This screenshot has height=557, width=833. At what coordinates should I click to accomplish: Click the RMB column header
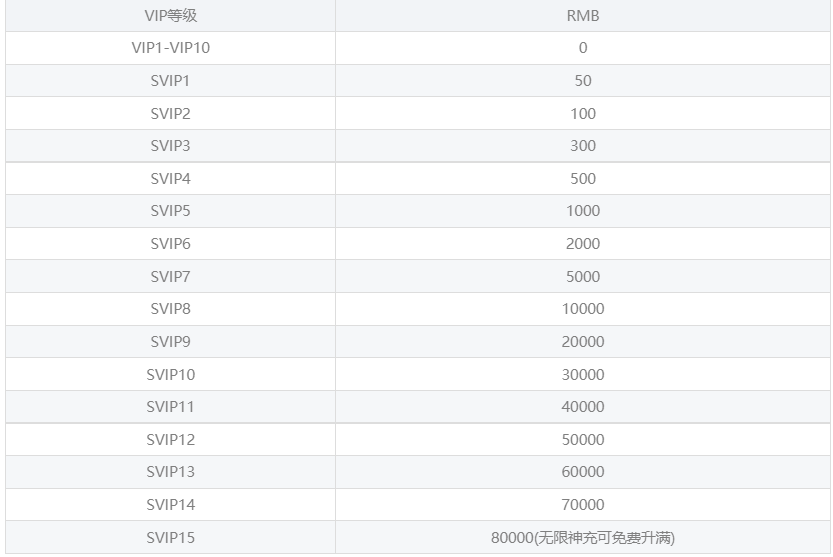point(583,16)
